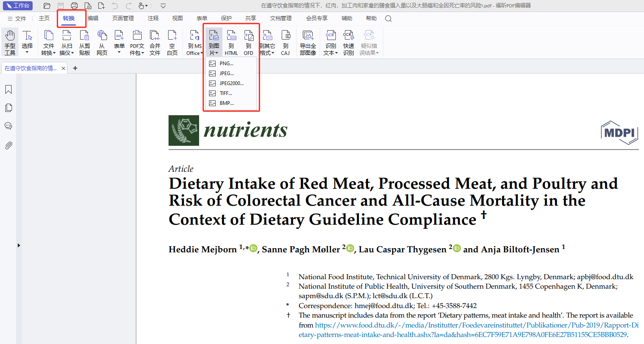Expand To MS Office dropdown arrow
Viewport: 644px width, 344px height.
coord(202,53)
